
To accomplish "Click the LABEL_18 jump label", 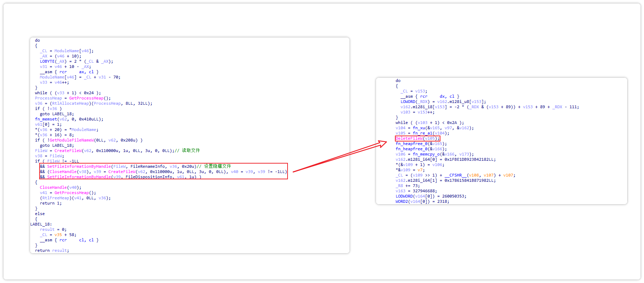I will pyautogui.click(x=41, y=225).
